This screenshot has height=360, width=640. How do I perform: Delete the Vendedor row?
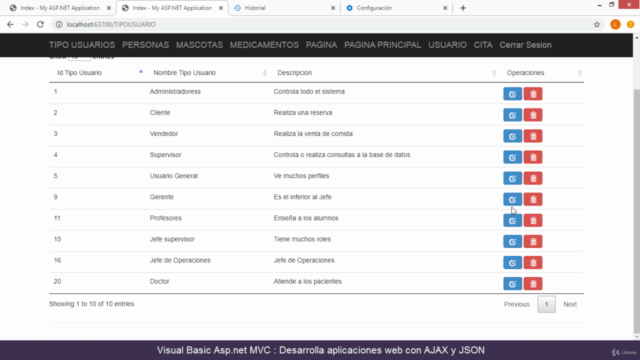point(533,136)
